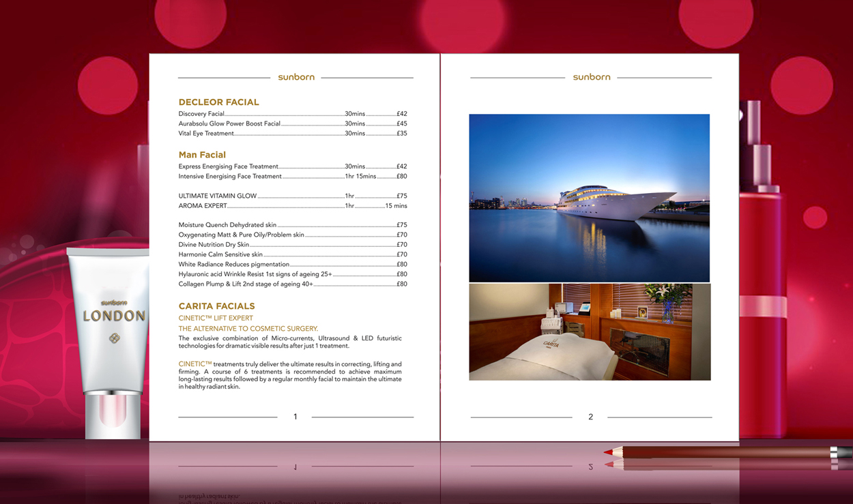This screenshot has width=853, height=504.
Task: Select Divine Nutrition Dry Skin row
Action: pyautogui.click(x=293, y=245)
